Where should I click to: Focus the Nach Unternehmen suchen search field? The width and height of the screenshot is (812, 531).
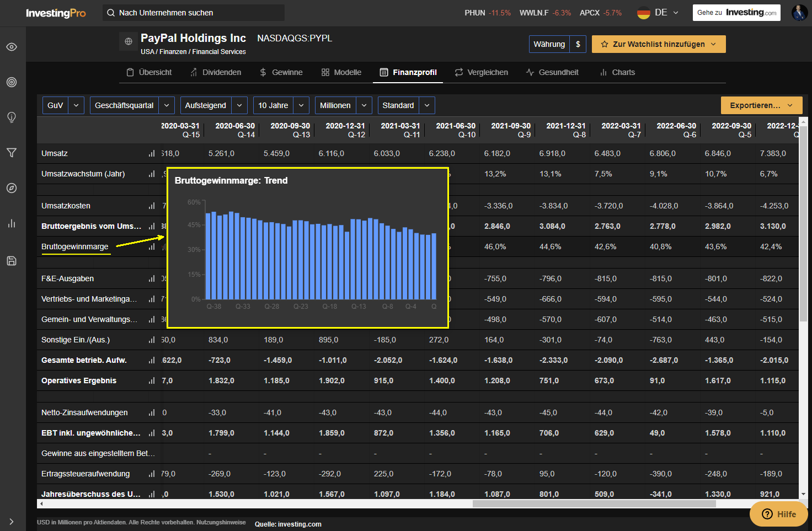click(x=194, y=13)
